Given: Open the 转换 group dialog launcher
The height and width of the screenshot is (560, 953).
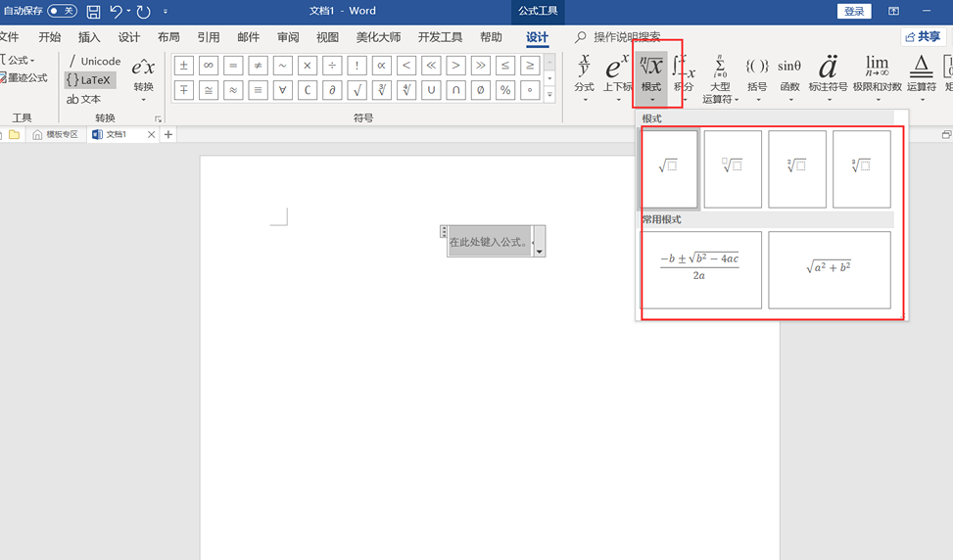Looking at the screenshot, I should (x=158, y=119).
